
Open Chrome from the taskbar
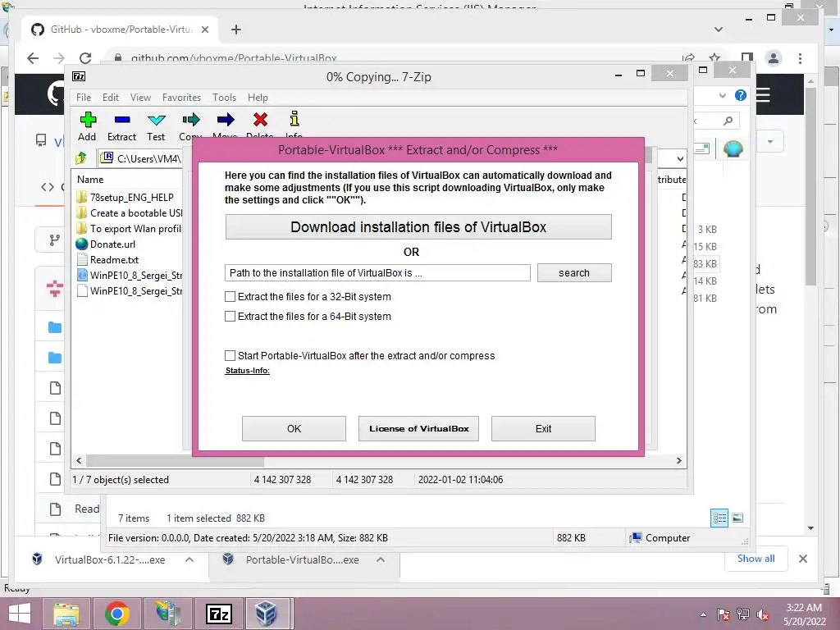click(x=117, y=614)
